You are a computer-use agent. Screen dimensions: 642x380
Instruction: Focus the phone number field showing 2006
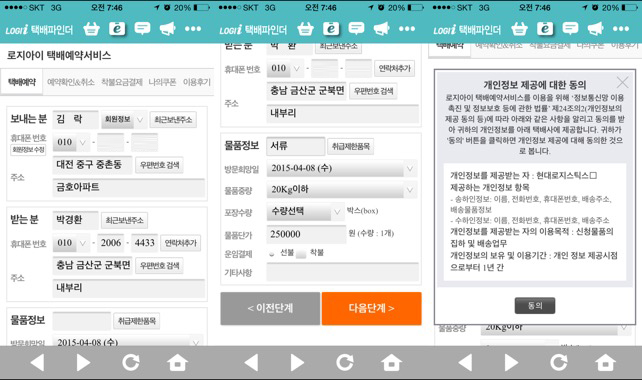coord(111,243)
